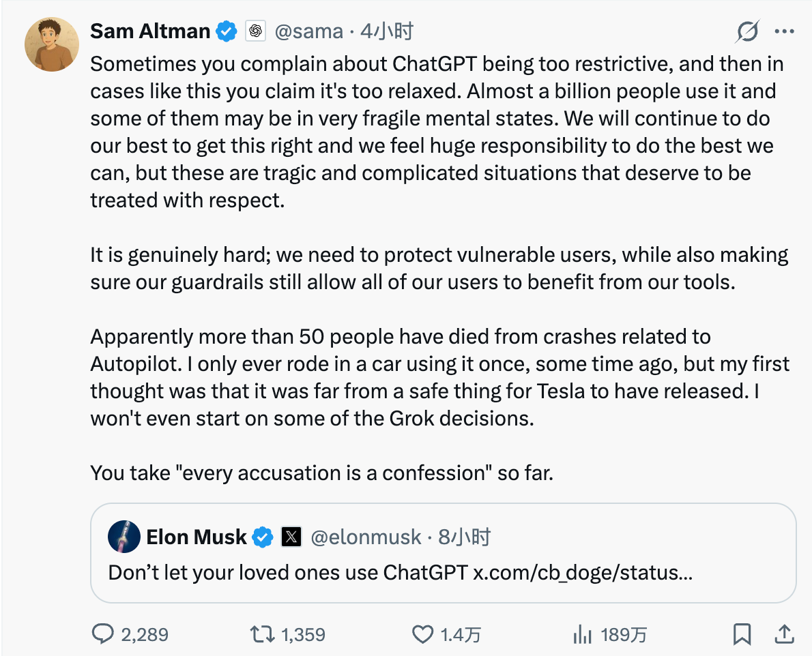Click the reply comment icon
Screen dimensions: 812x656
point(102,634)
